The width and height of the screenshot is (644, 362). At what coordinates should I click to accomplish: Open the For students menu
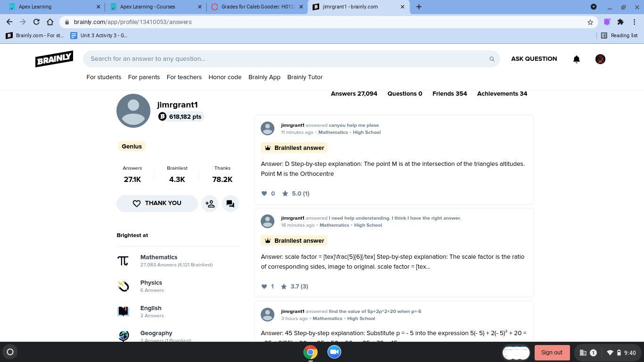pos(104,77)
